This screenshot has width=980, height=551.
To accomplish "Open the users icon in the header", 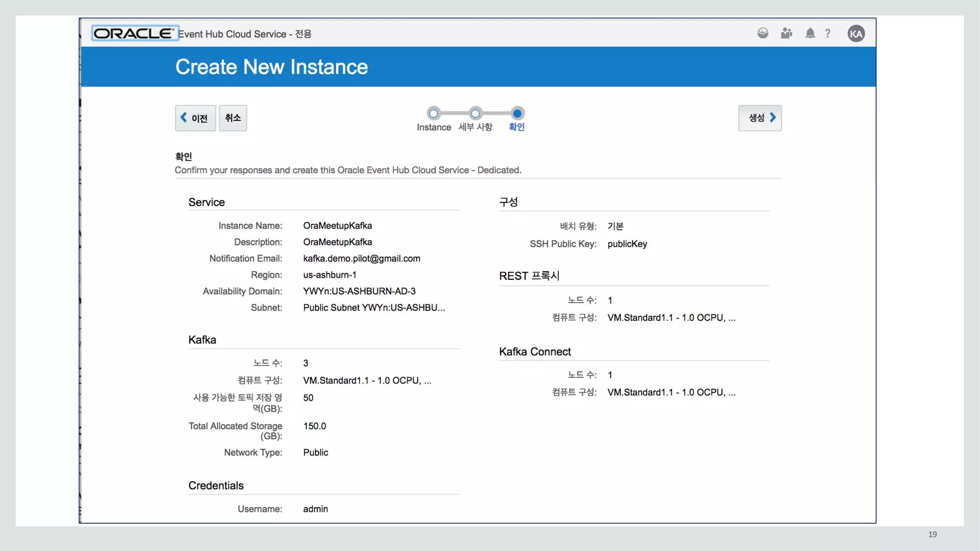I will tap(786, 33).
